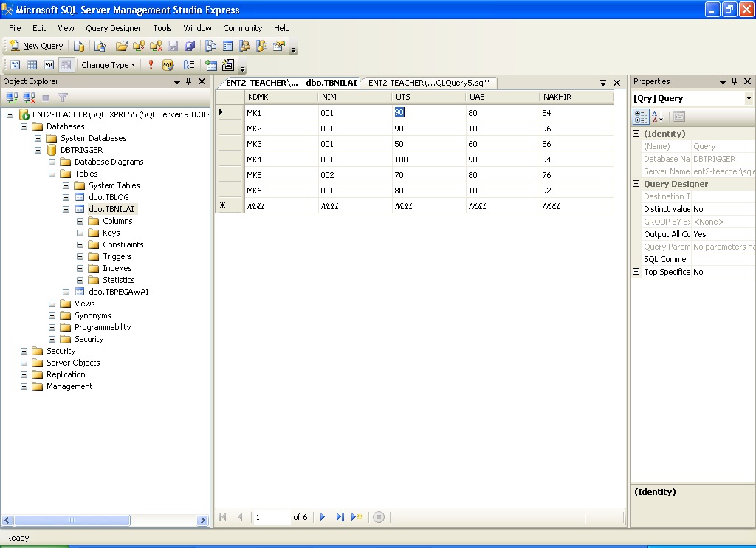Toggle the Criteria pane grid icon
The height and width of the screenshot is (548, 756).
32,65
